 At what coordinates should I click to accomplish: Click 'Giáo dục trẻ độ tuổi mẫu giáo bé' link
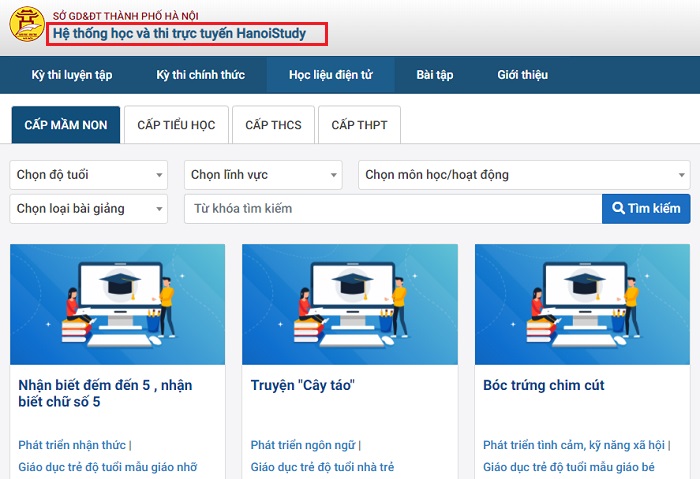click(x=569, y=467)
